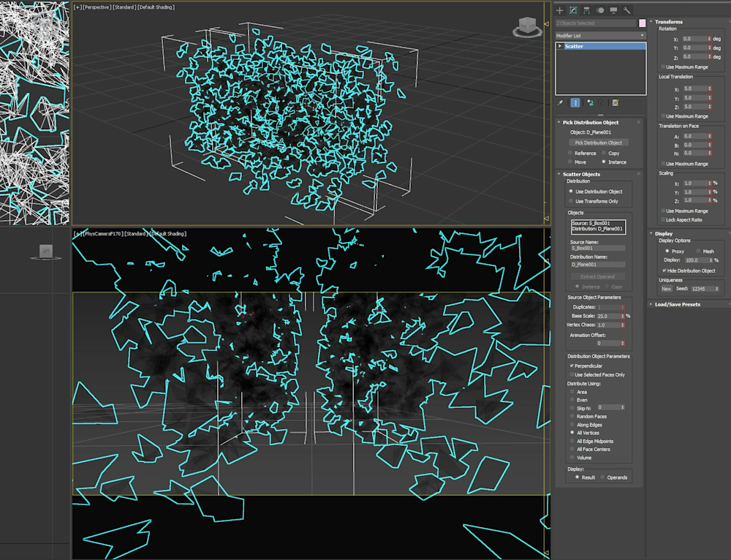Click the pink object color swatch
731x560 pixels.
pyautogui.click(x=643, y=23)
